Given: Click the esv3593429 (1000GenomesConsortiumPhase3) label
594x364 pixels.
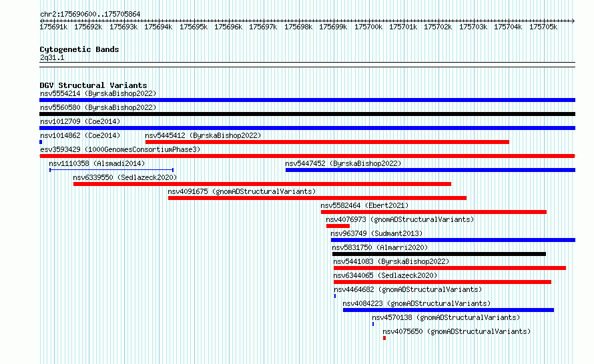Looking at the screenshot, I should (x=120, y=149).
